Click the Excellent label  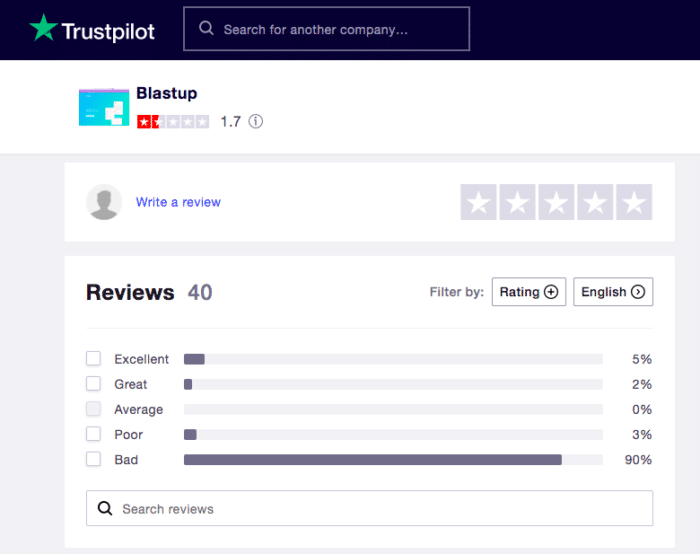pyautogui.click(x=142, y=359)
